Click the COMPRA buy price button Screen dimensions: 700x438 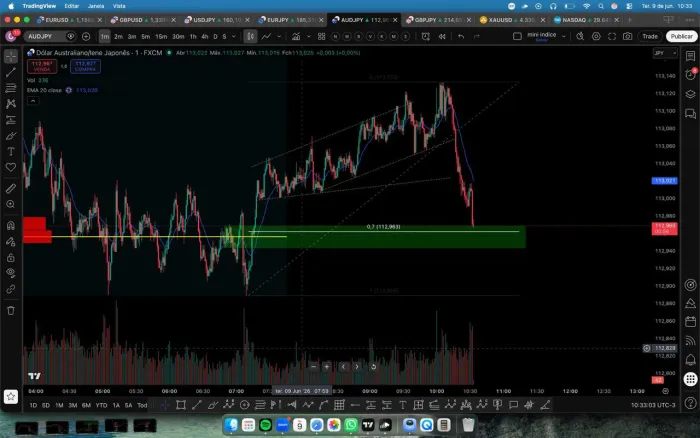pos(85,66)
